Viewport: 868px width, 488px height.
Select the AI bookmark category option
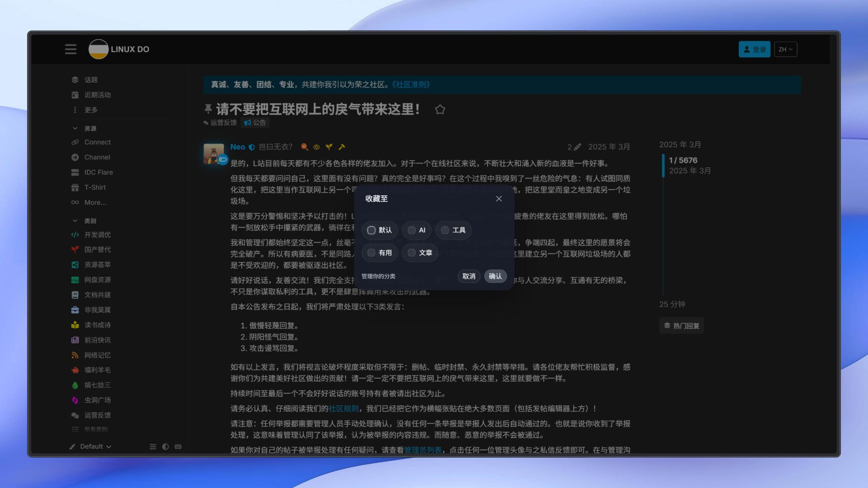coord(416,230)
